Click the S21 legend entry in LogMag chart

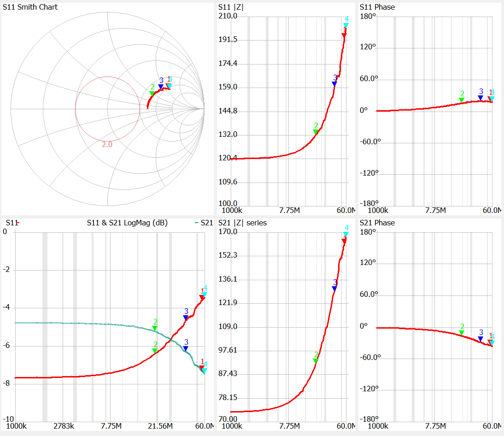(x=203, y=223)
